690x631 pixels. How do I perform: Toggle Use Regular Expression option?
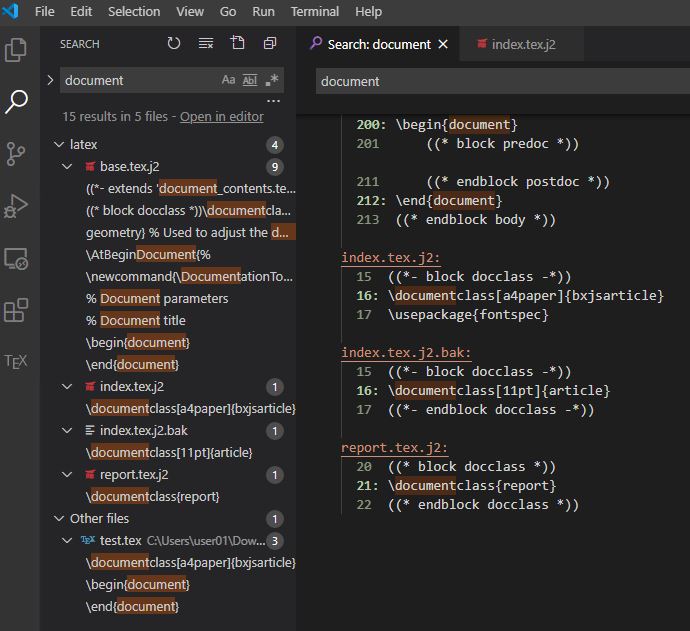(x=272, y=80)
